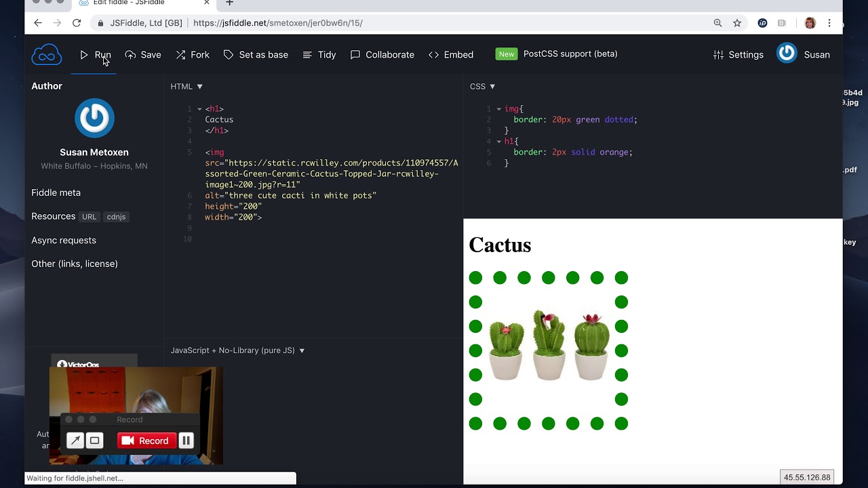Open the Embed option
The height and width of the screenshot is (488, 868).
(451, 55)
